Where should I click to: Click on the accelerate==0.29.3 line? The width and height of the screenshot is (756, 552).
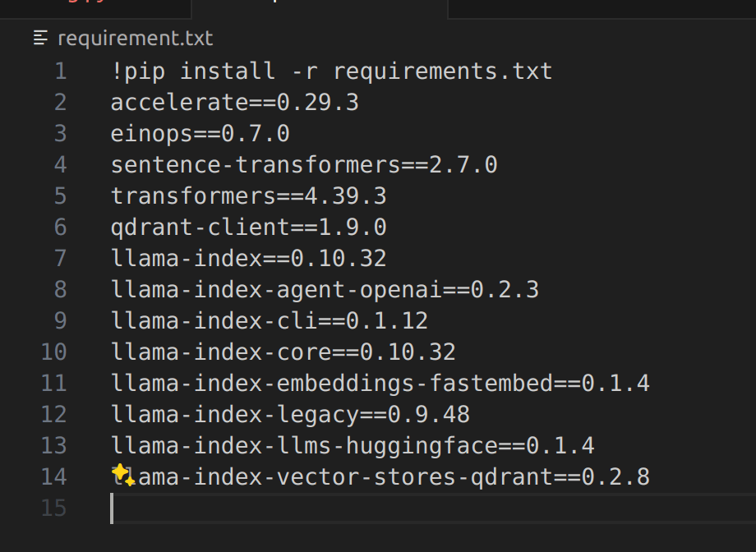tap(234, 103)
